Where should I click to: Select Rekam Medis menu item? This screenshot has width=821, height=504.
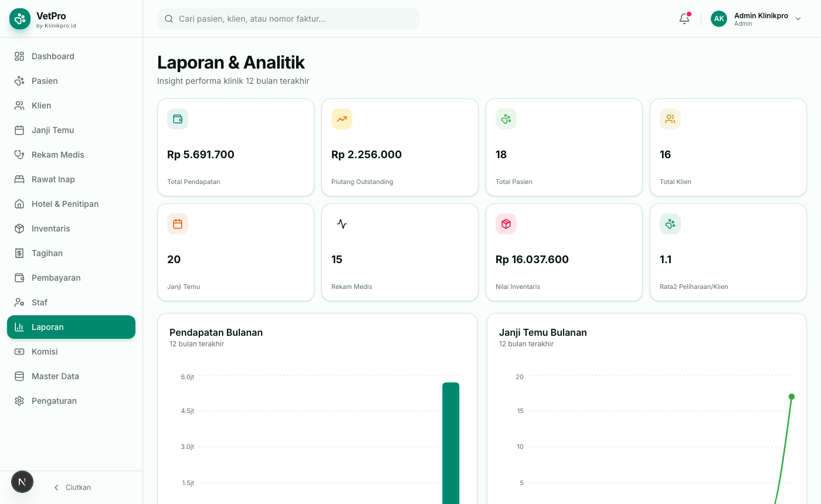tap(71, 155)
